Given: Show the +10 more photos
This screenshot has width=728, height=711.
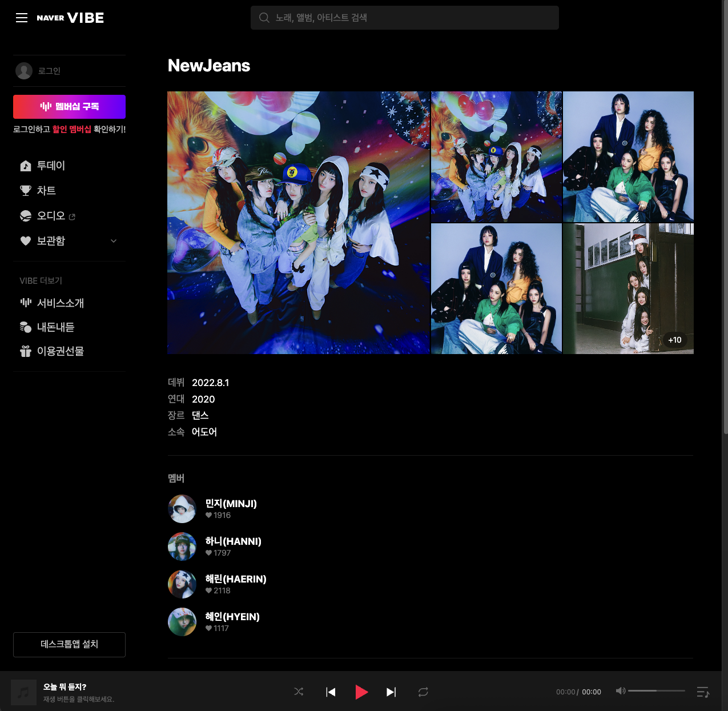Looking at the screenshot, I should (674, 340).
